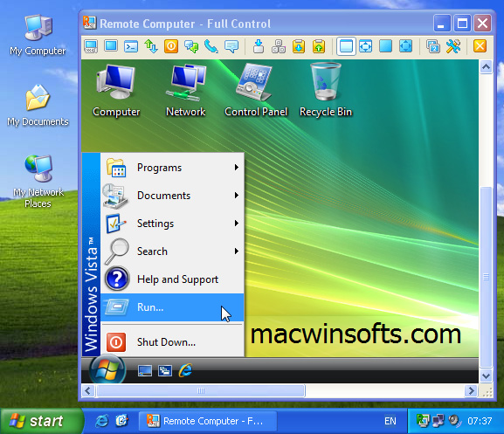The width and height of the screenshot is (504, 434).
Task: Open connection settings tools icon
Action: pyautogui.click(x=453, y=46)
